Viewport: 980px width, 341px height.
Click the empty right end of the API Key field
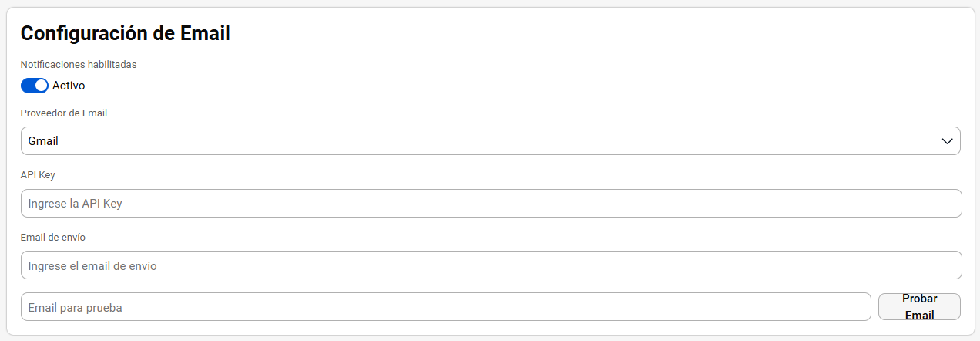(886, 204)
